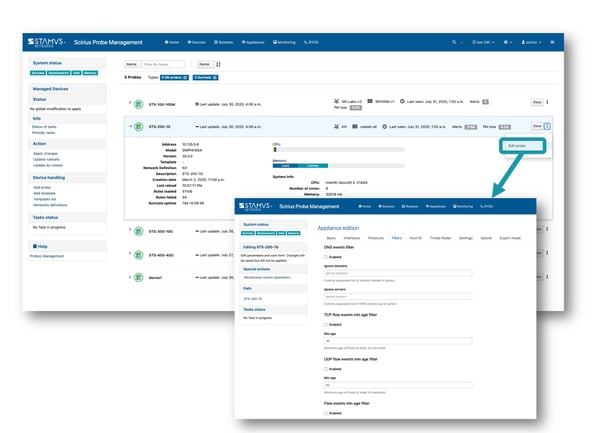Click the Stamus logo in the edit window
600x433 pixels.
255,206
